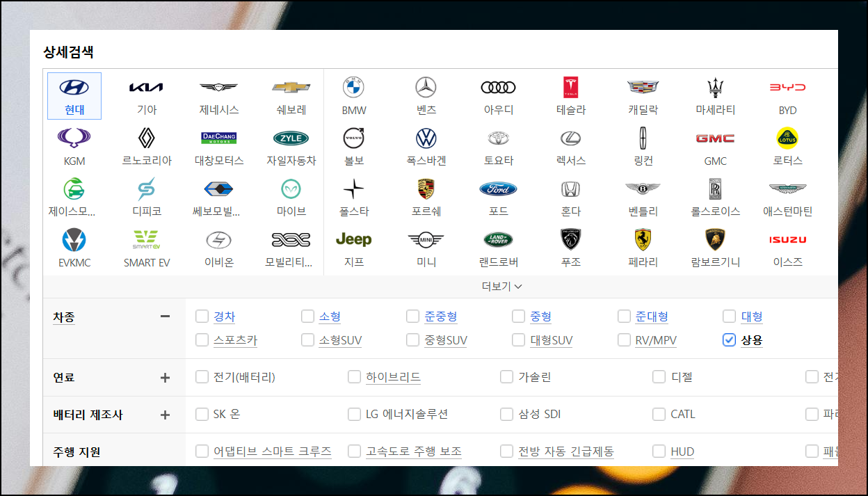This screenshot has width=868, height=496.
Task: Click the BMW brand logo
Action: (x=354, y=88)
